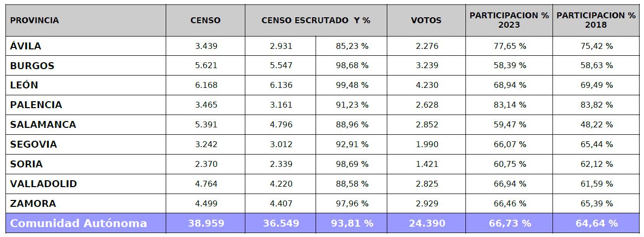The height and width of the screenshot is (237, 644).
Task: Select León's census value 6.168
Action: [206, 85]
